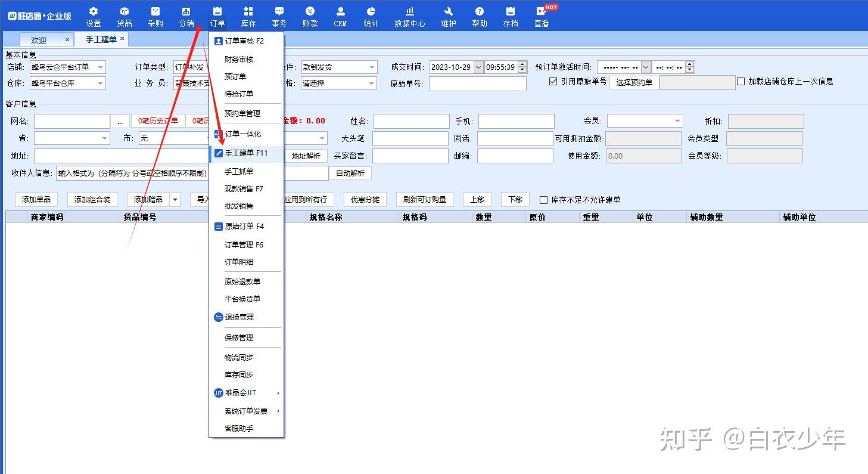This screenshot has width=868, height=474.
Task: Open the 账款 accounts toolbar icon
Action: pyautogui.click(x=310, y=17)
